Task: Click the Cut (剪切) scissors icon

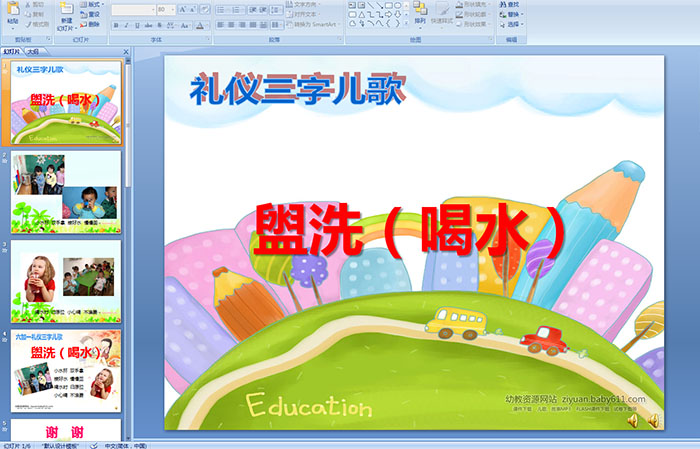Action: pyautogui.click(x=29, y=4)
